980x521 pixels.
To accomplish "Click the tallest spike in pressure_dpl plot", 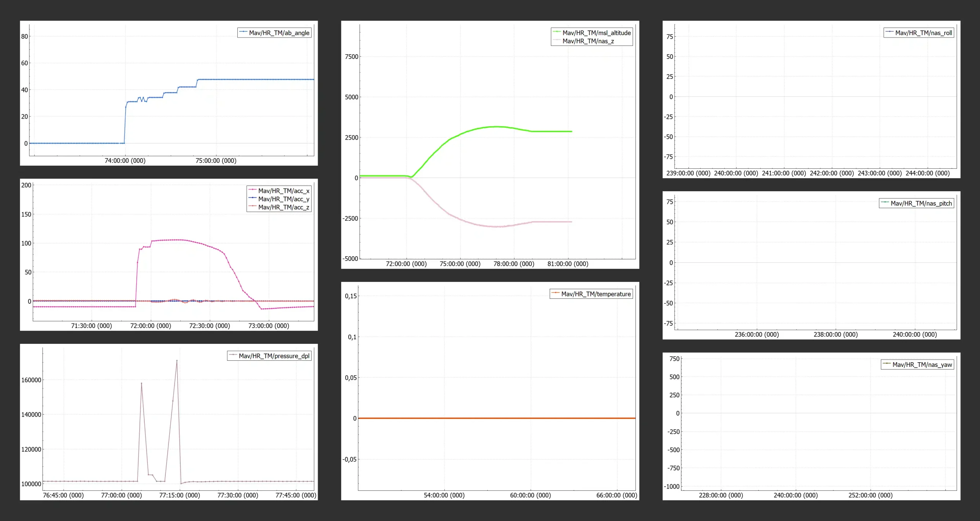I will click(x=176, y=361).
